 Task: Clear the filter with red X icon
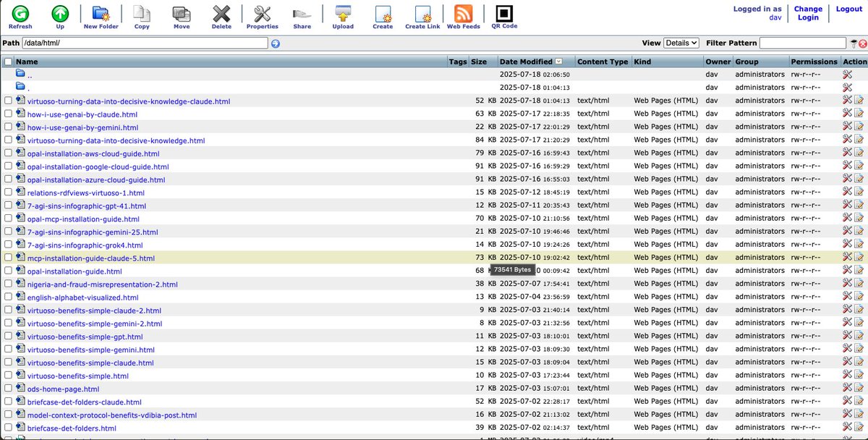pos(862,44)
